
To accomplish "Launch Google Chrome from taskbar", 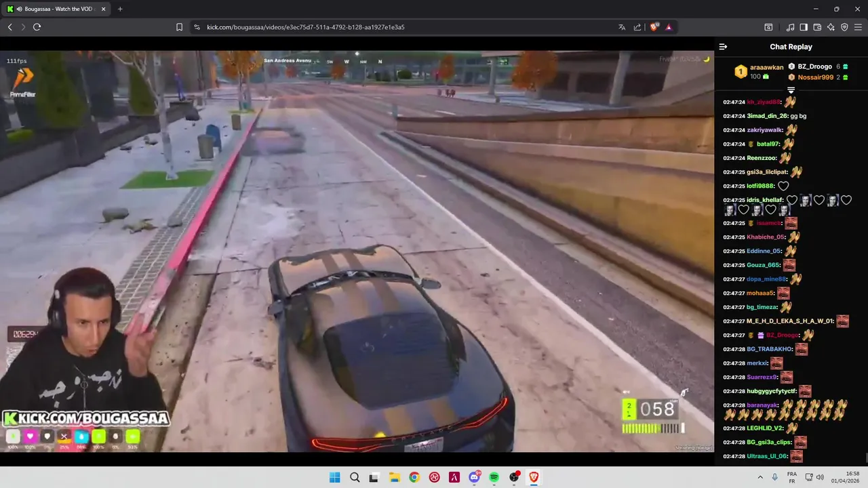I will (414, 477).
